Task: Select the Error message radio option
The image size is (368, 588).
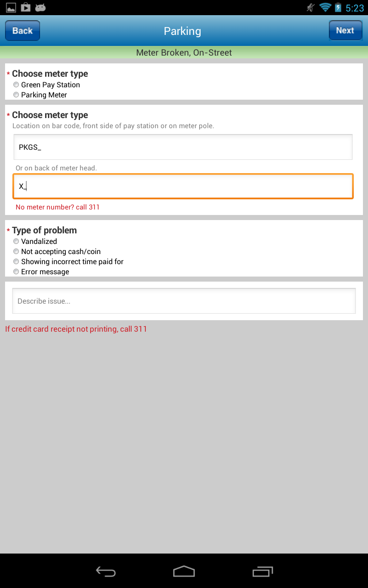Action: (17, 271)
